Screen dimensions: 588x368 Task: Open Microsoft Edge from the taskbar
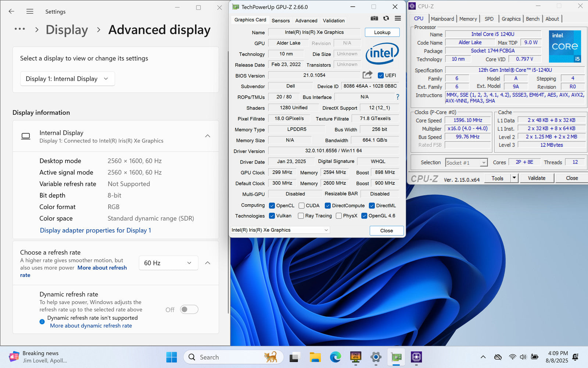335,357
